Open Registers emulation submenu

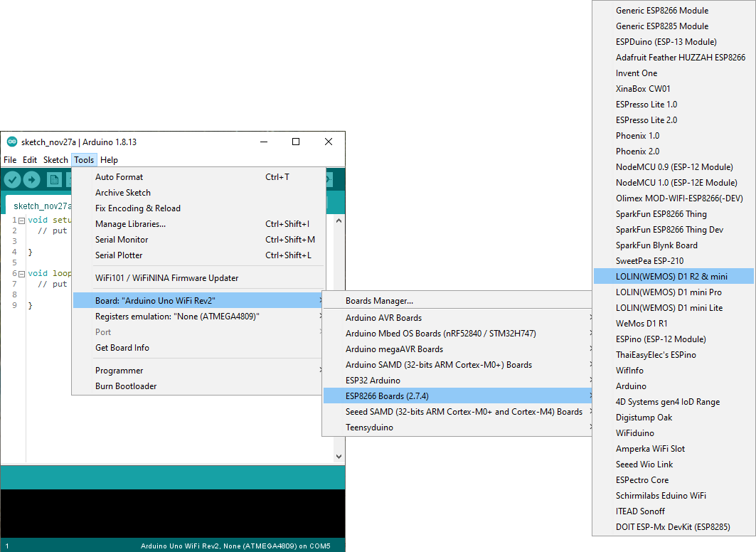point(198,317)
